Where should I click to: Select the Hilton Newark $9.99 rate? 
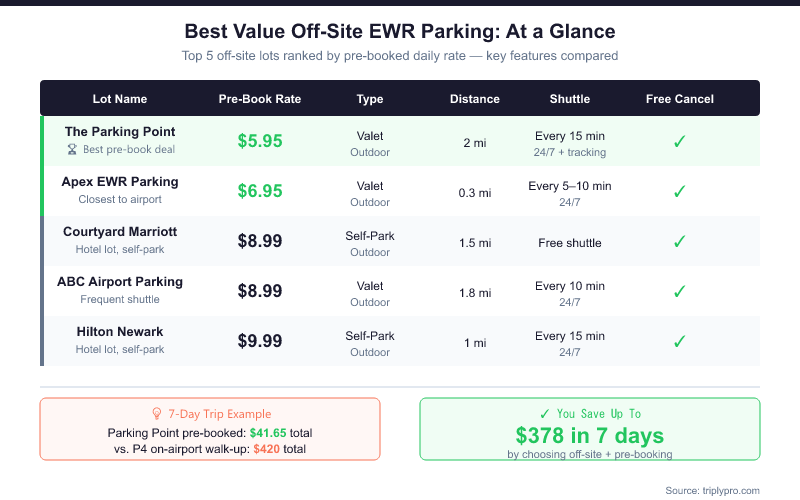(x=260, y=341)
